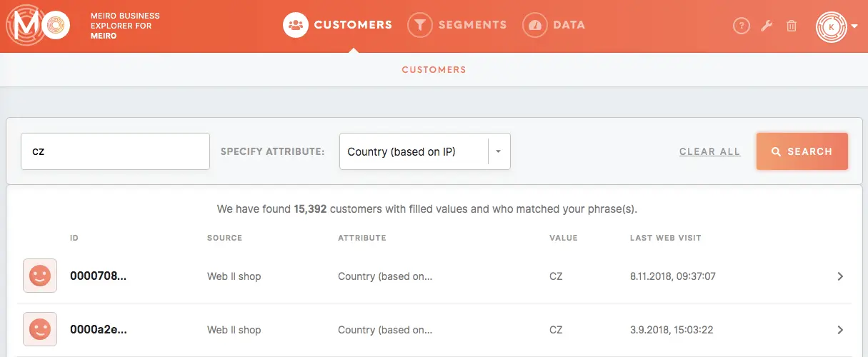Expand the user account menu arrow

pyautogui.click(x=854, y=27)
